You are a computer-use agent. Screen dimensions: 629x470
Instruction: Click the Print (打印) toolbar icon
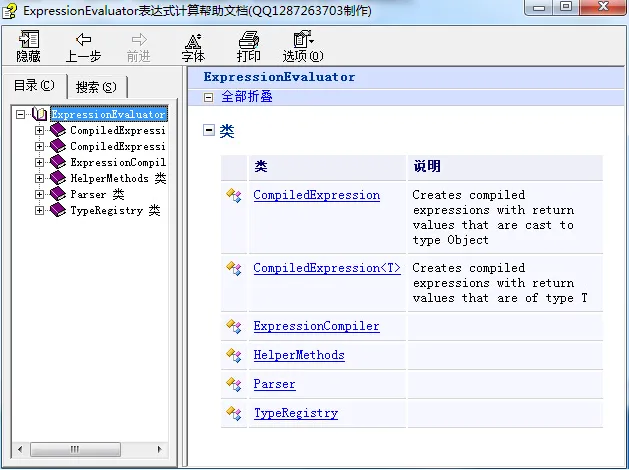tap(248, 40)
